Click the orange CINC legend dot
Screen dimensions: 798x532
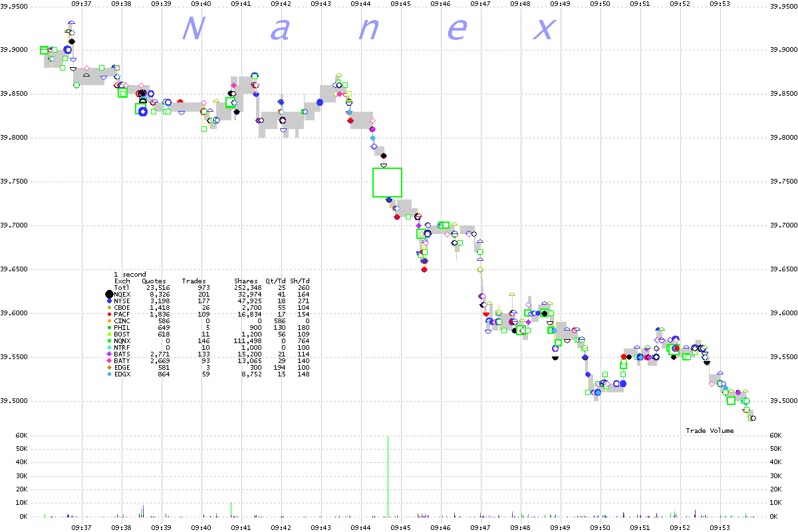coord(109,321)
